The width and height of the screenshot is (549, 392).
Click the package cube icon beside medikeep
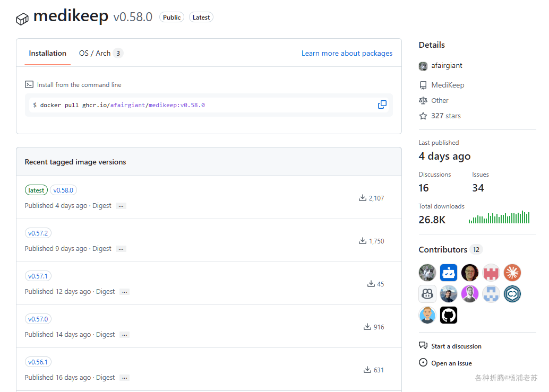point(22,19)
